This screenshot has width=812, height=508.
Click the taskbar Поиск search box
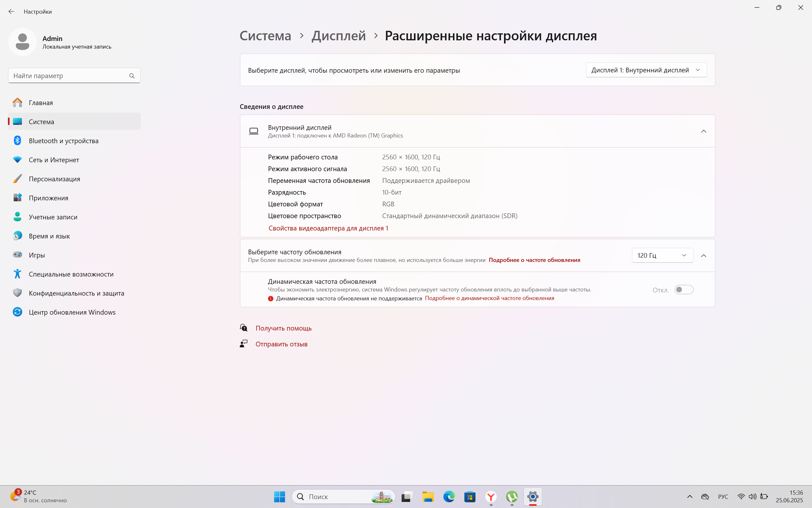coord(343,497)
